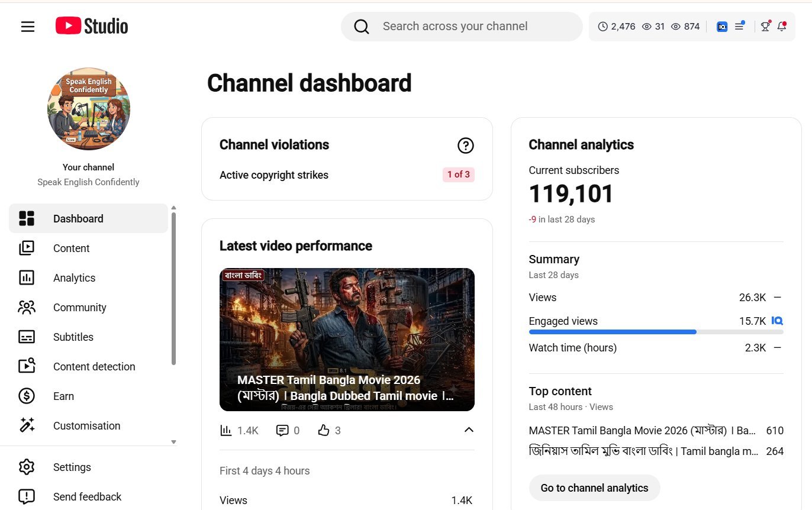The image size is (812, 510).
Task: Click the sidebar scroll down arrow
Action: pos(173,442)
